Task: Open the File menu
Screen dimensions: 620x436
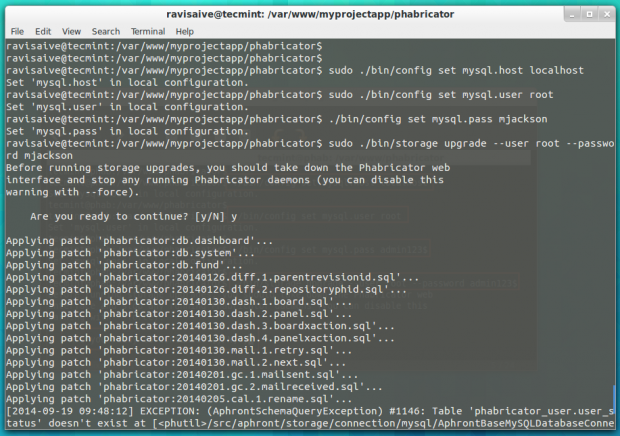Action: [x=17, y=31]
